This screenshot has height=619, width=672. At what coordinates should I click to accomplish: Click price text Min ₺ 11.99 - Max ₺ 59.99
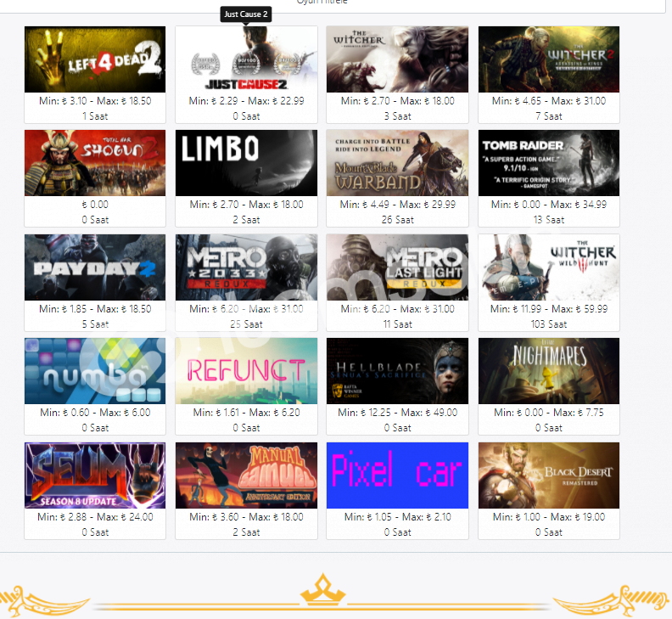point(549,309)
